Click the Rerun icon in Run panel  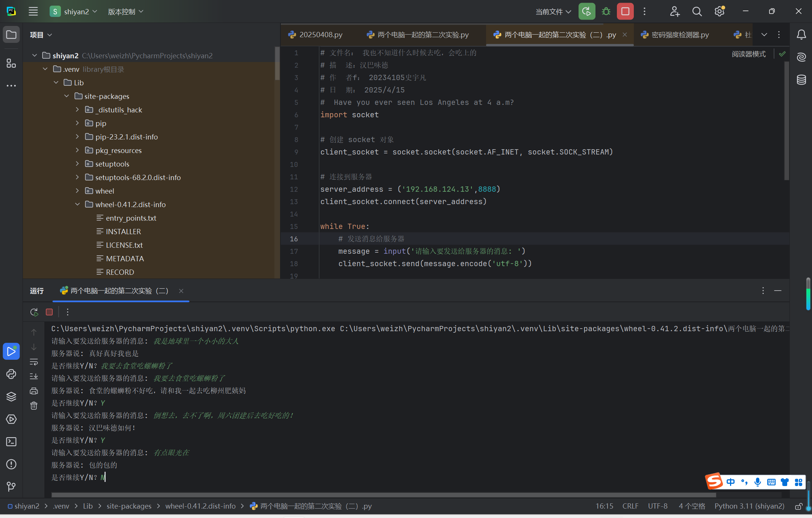(x=34, y=312)
